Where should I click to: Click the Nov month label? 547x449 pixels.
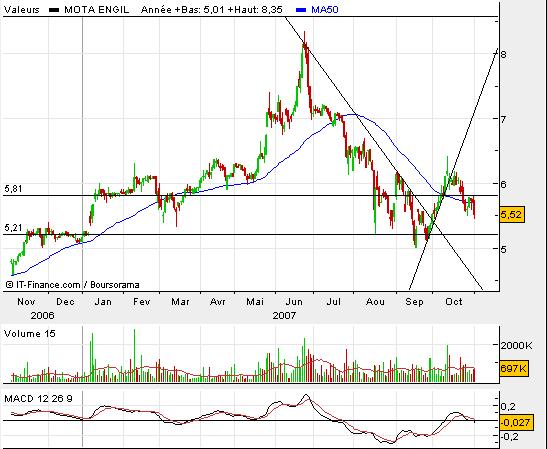[26, 301]
